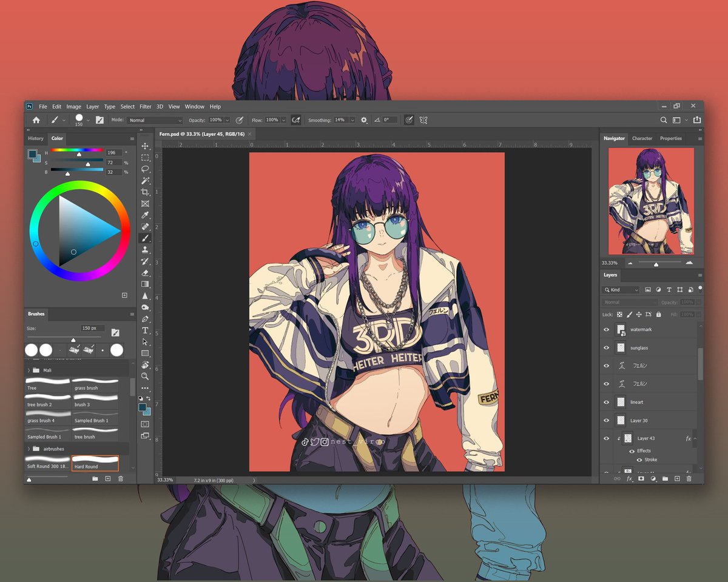Delete layer with Layers panel trash icon

[689, 478]
